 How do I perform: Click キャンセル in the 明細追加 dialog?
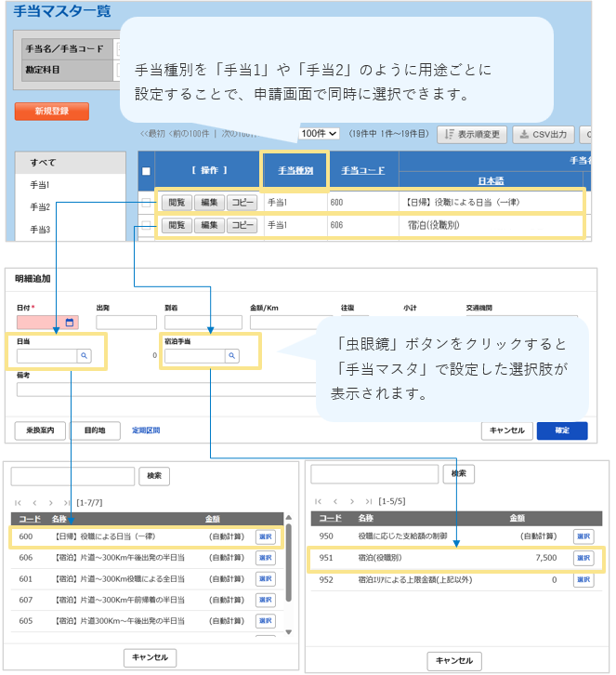(506, 430)
